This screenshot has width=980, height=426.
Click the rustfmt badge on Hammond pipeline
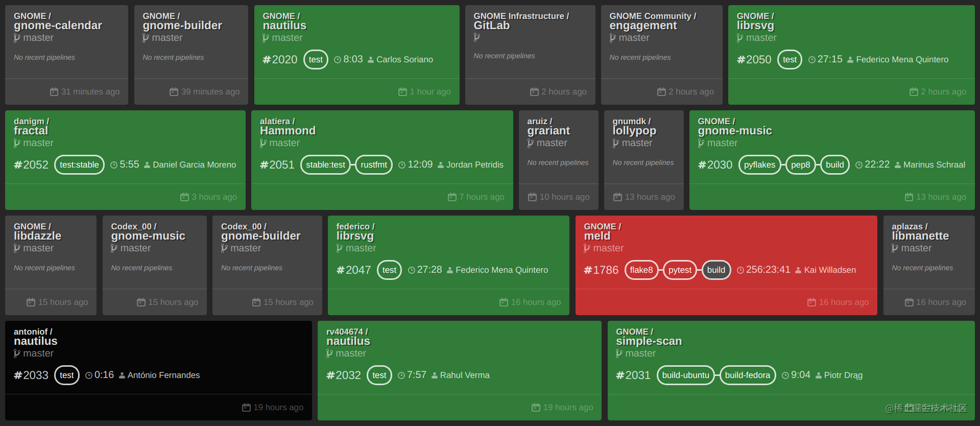click(x=373, y=164)
